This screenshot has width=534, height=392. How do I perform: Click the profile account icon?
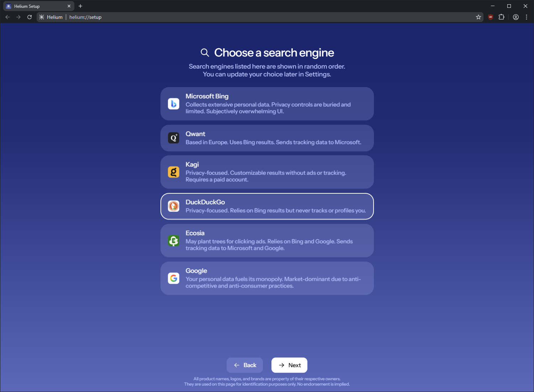point(516,17)
